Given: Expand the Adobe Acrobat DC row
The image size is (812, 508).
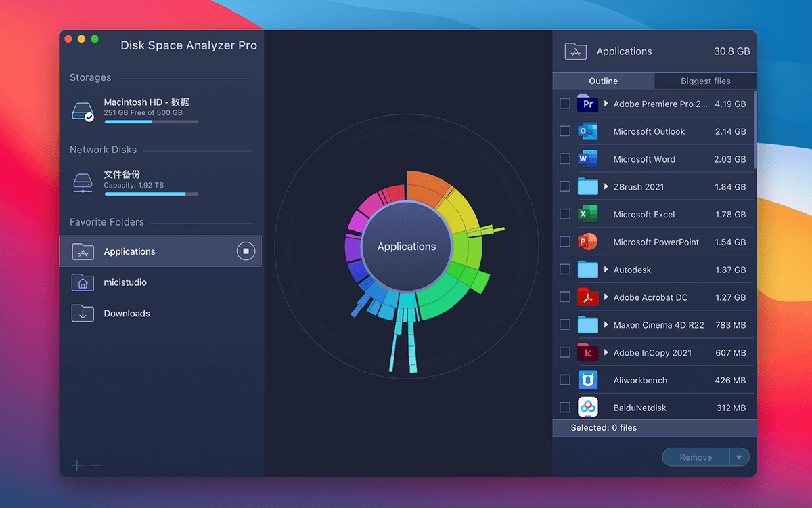Looking at the screenshot, I should 606,297.
